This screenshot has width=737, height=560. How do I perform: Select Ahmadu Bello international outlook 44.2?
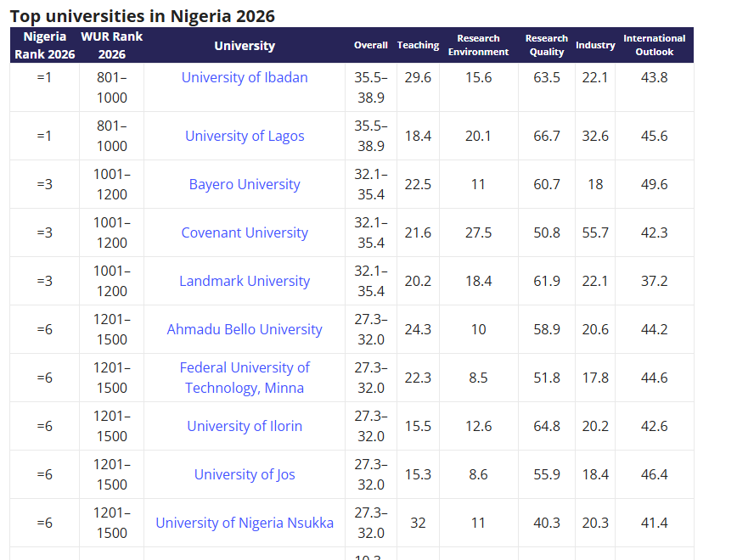pyautogui.click(x=655, y=329)
